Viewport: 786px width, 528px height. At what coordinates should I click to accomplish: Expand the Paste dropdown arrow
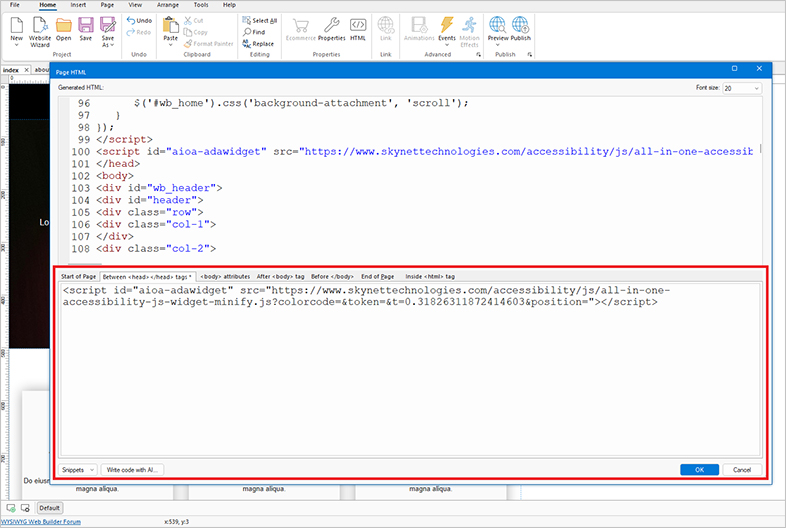coord(170,45)
